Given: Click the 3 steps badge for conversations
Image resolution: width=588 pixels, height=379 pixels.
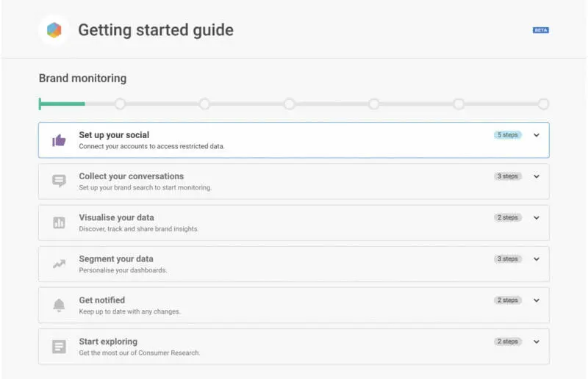Looking at the screenshot, I should 507,176.
